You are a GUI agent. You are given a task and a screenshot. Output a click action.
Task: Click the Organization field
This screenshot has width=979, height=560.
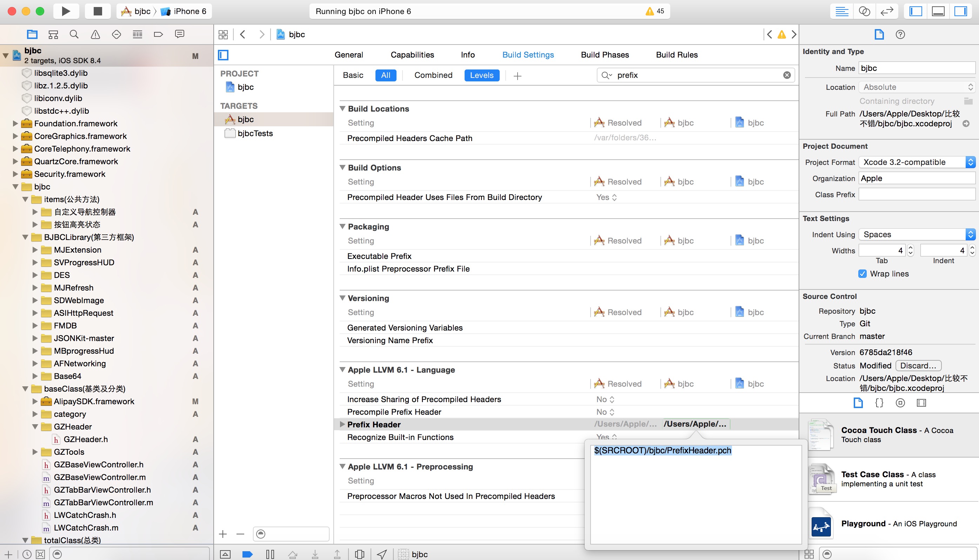(917, 179)
